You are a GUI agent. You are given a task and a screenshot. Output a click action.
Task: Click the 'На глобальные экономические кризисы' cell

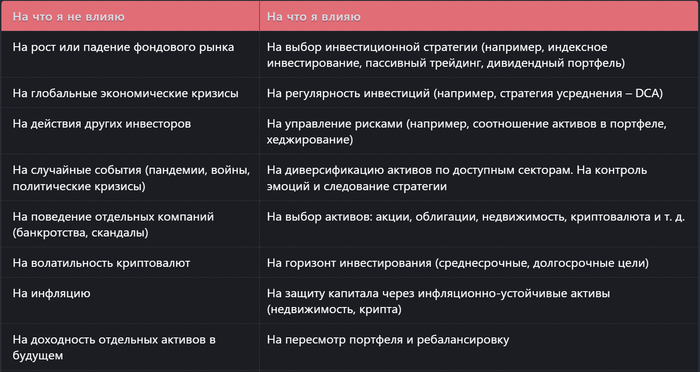(x=130, y=93)
